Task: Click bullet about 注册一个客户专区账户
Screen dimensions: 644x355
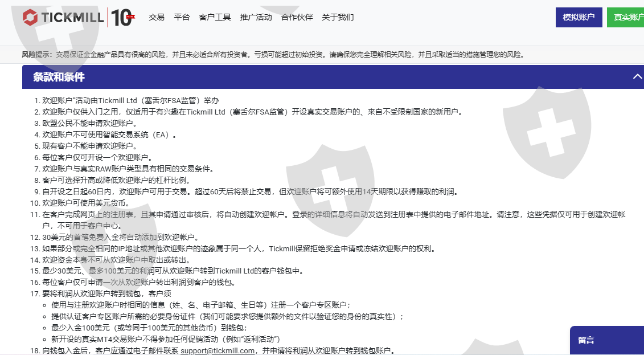Action: click(x=201, y=305)
